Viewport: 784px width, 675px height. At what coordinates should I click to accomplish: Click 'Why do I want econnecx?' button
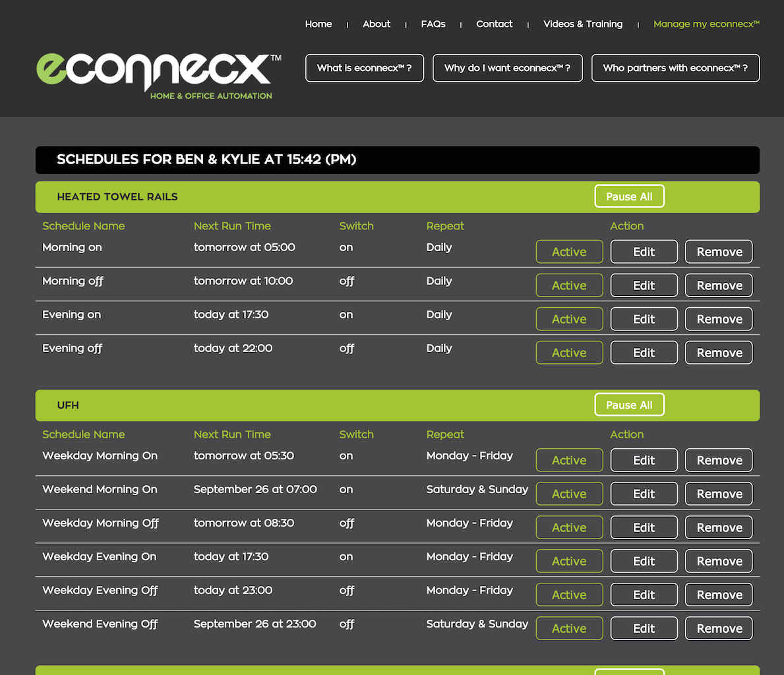[507, 68]
